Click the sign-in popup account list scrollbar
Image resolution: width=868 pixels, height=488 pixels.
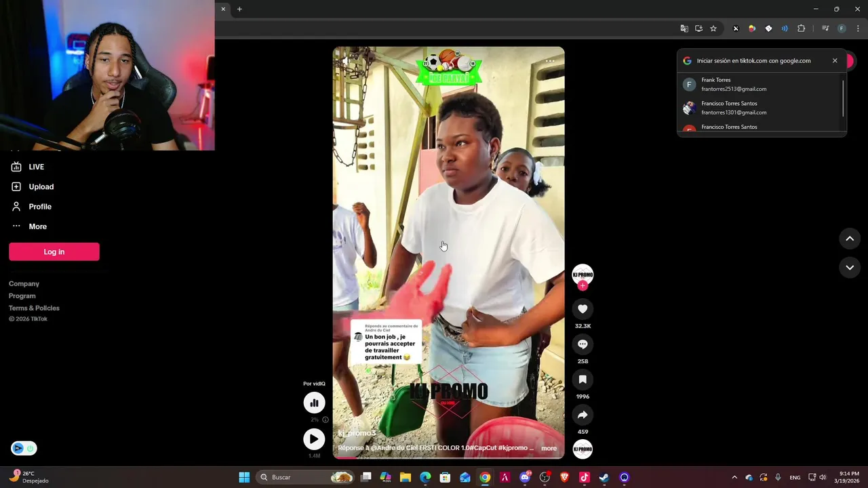pos(843,98)
